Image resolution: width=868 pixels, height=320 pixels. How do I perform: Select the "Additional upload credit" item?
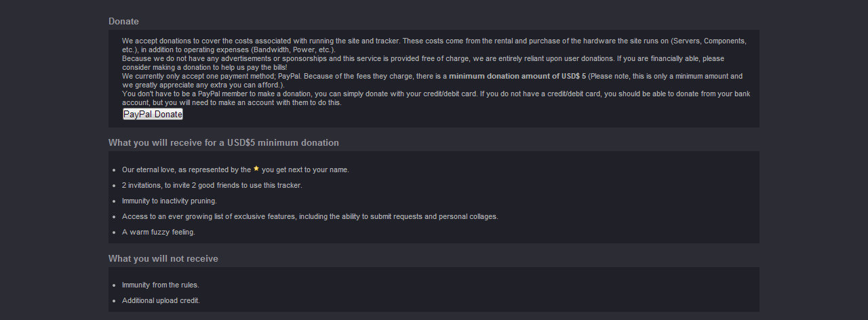click(x=161, y=300)
